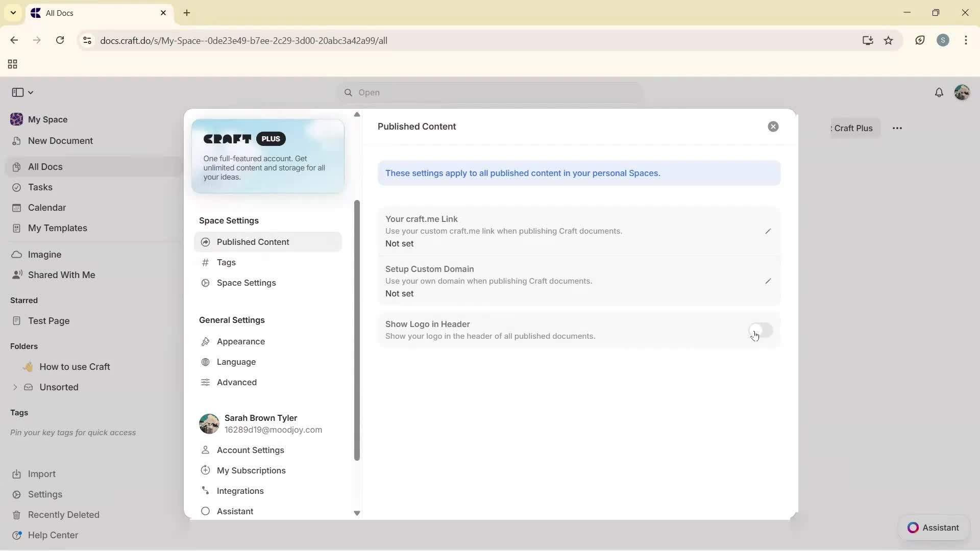This screenshot has height=551, width=980.
Task: Open the three-dot more options menu
Action: 898,128
